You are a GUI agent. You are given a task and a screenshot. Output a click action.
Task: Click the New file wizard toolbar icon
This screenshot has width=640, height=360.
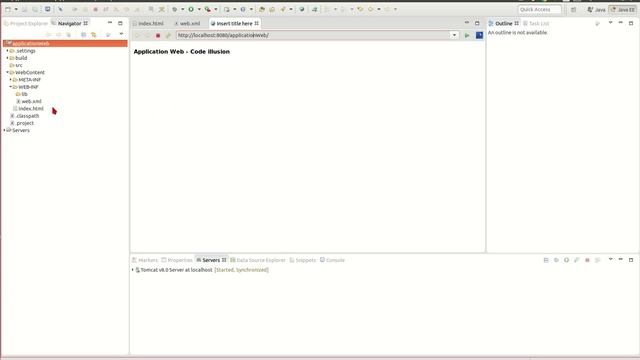click(8, 9)
